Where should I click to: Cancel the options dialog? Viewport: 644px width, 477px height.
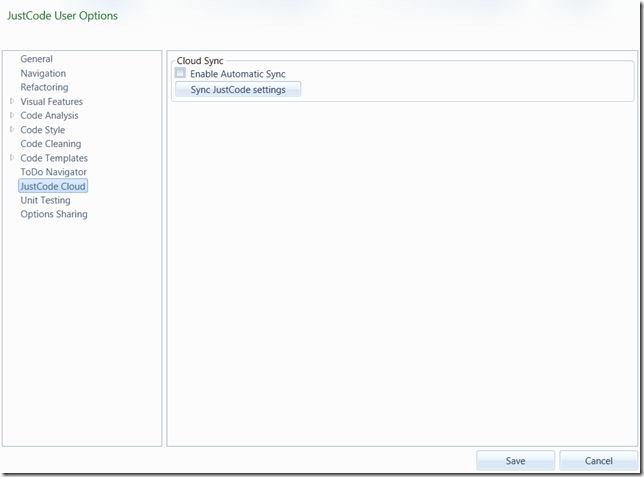(598, 461)
